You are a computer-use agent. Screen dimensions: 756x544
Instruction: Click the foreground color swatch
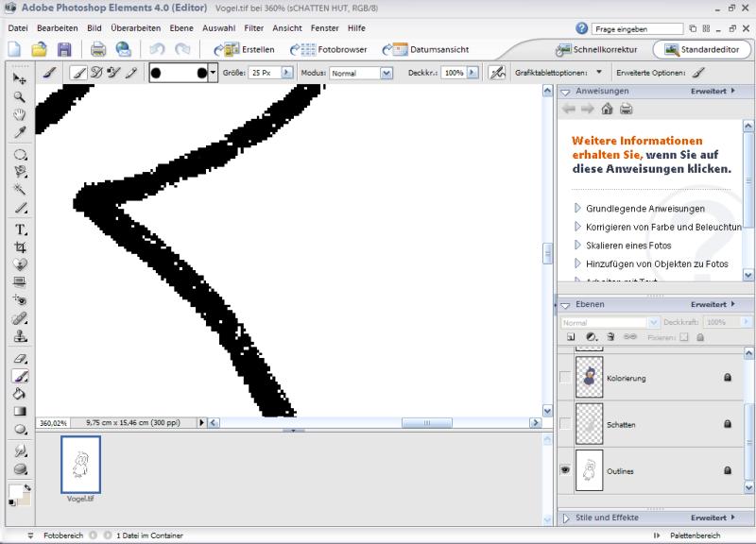[15, 491]
